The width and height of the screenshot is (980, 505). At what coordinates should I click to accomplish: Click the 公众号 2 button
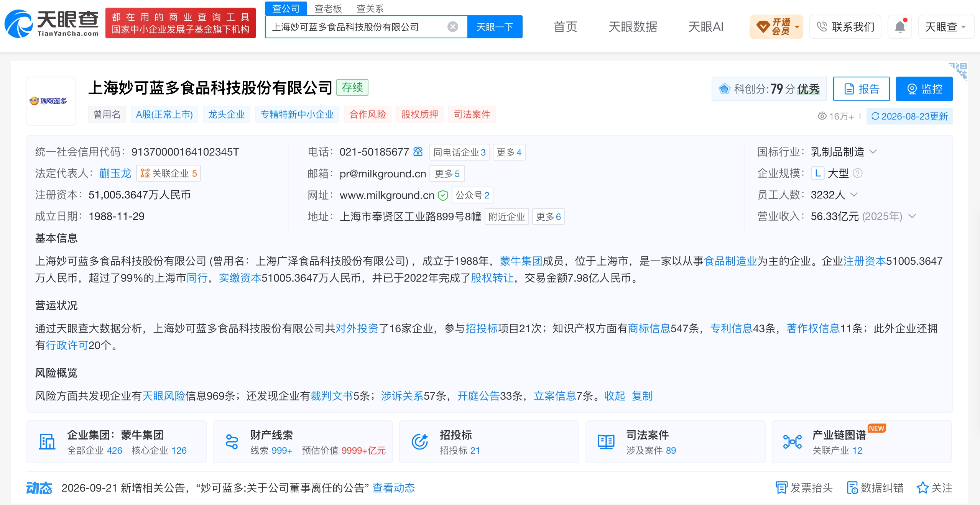(472, 195)
